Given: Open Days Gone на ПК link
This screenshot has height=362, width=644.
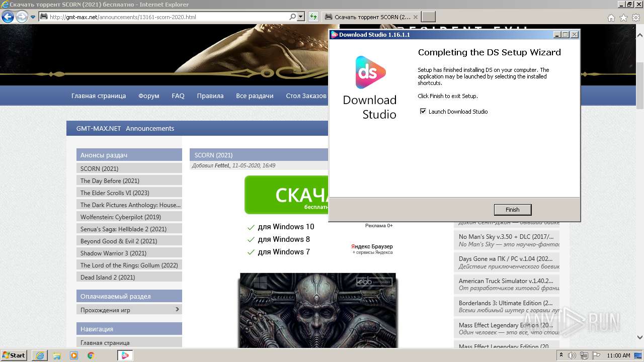Looking at the screenshot, I should click(506, 258).
